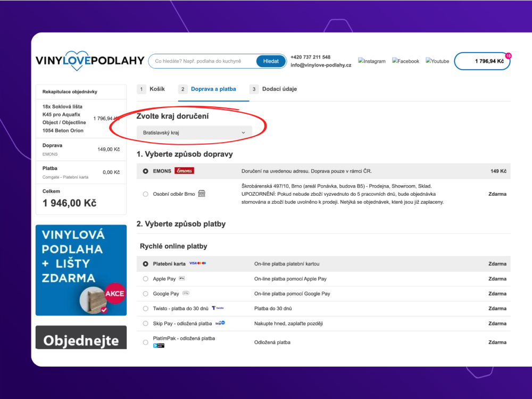Screen dimensions: 532x399
Task: Click the Škrobárenská 497/10 pickup address text
Action: click(x=343, y=194)
